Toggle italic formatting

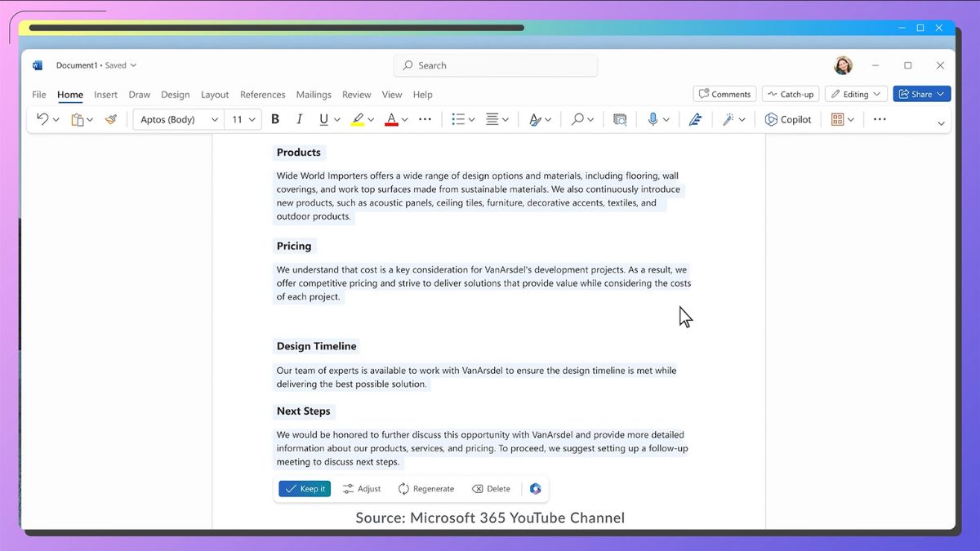click(299, 119)
